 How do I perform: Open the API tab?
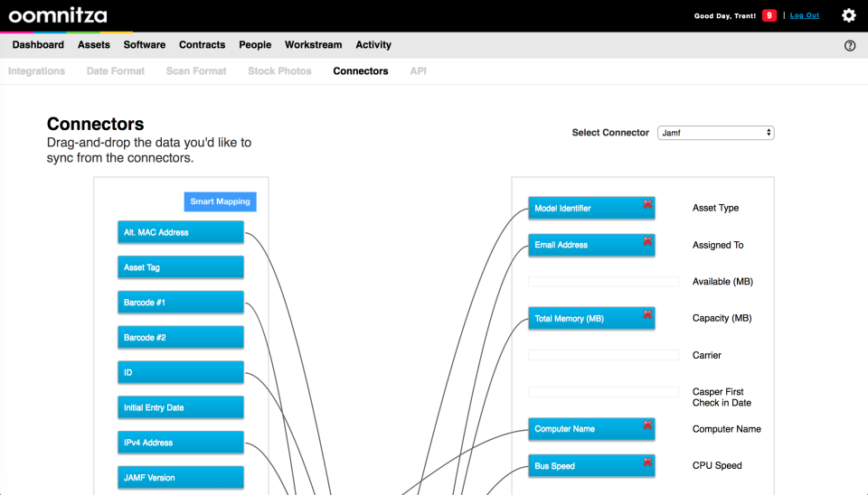click(418, 71)
